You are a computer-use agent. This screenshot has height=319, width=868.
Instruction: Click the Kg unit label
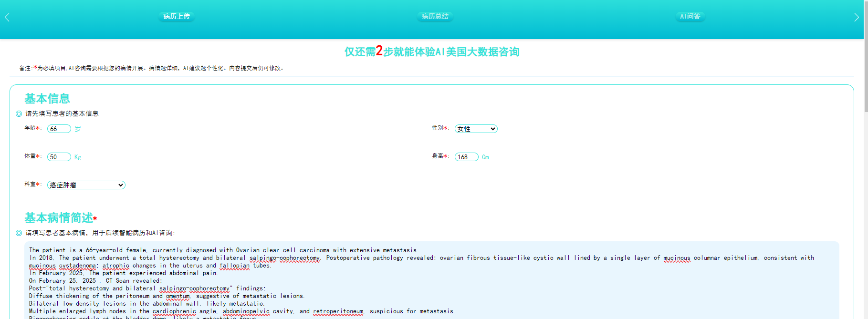coord(78,157)
